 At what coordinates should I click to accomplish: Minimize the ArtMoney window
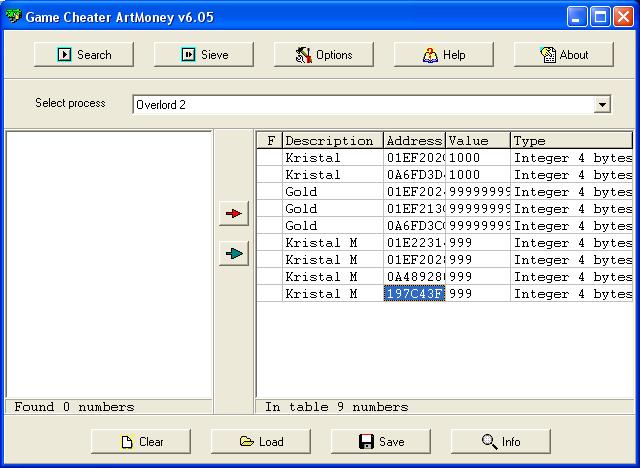(x=577, y=17)
